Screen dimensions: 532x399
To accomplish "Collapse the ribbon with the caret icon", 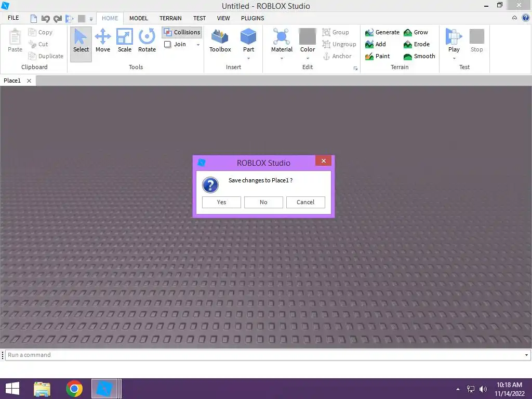I will 514,18.
